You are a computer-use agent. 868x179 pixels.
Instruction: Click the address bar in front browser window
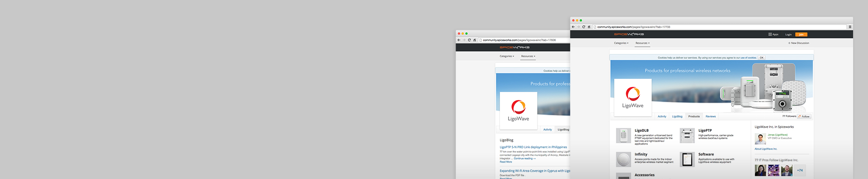[719, 27]
